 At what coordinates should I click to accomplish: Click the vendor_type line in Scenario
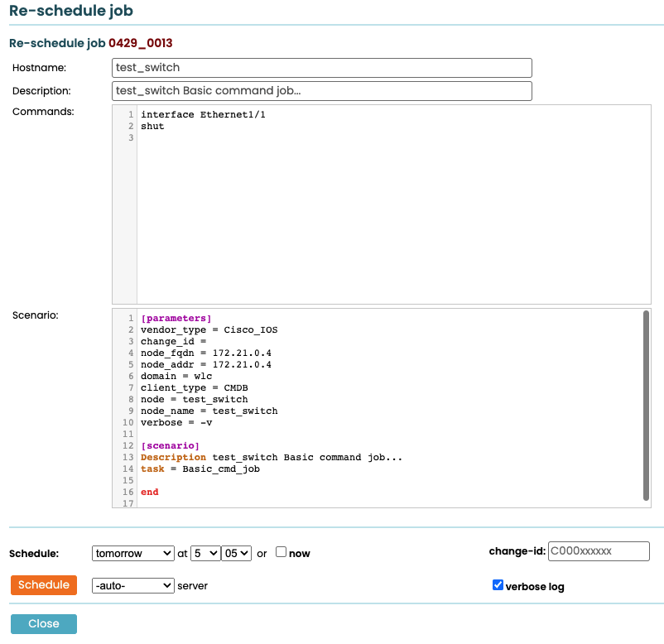pos(209,329)
